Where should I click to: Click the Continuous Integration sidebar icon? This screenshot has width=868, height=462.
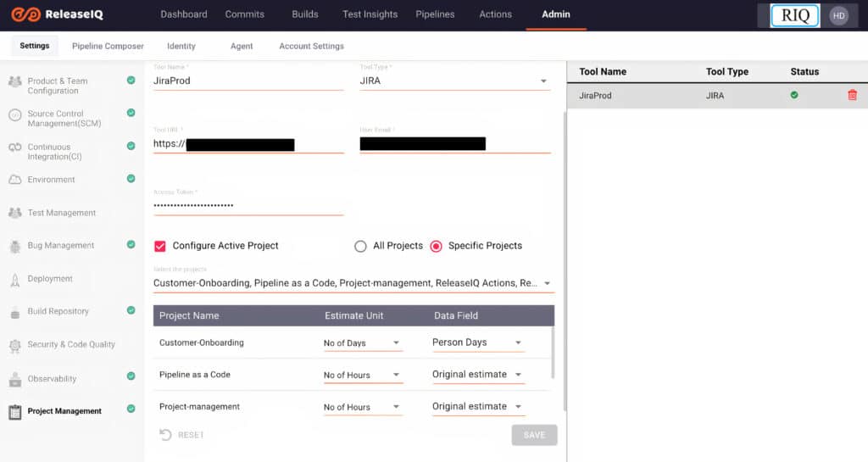click(15, 148)
